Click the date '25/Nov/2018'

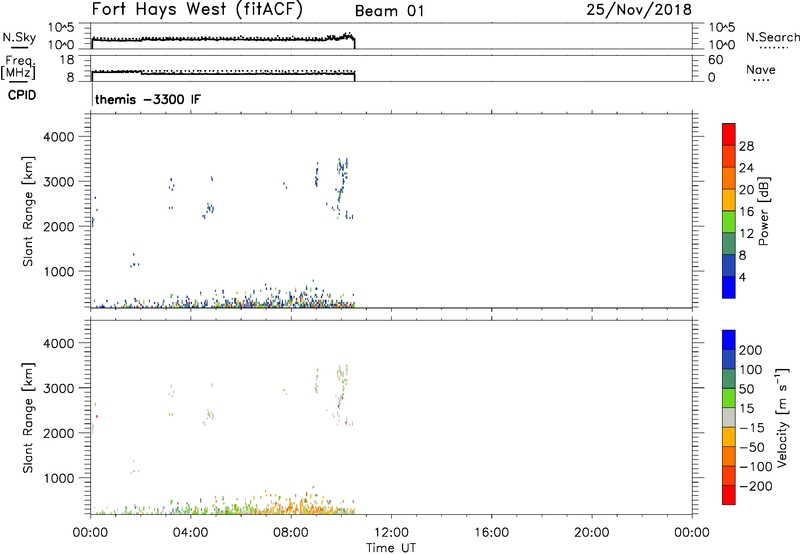tap(639, 10)
